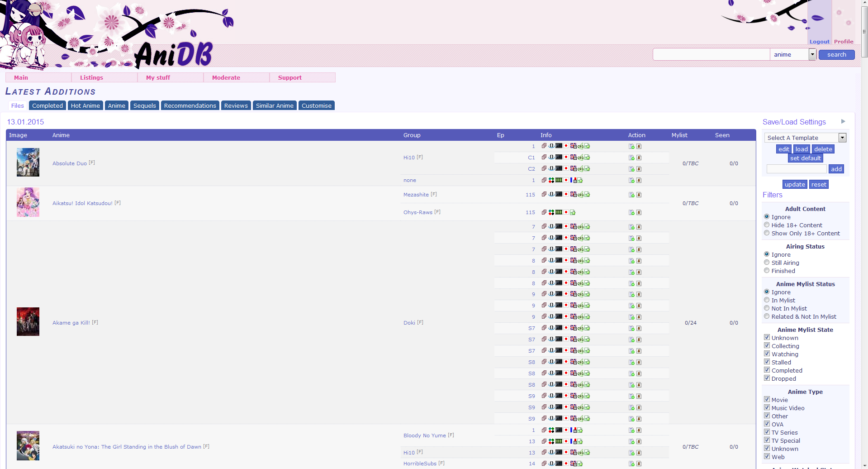Open the Listings menu

pos(104,77)
